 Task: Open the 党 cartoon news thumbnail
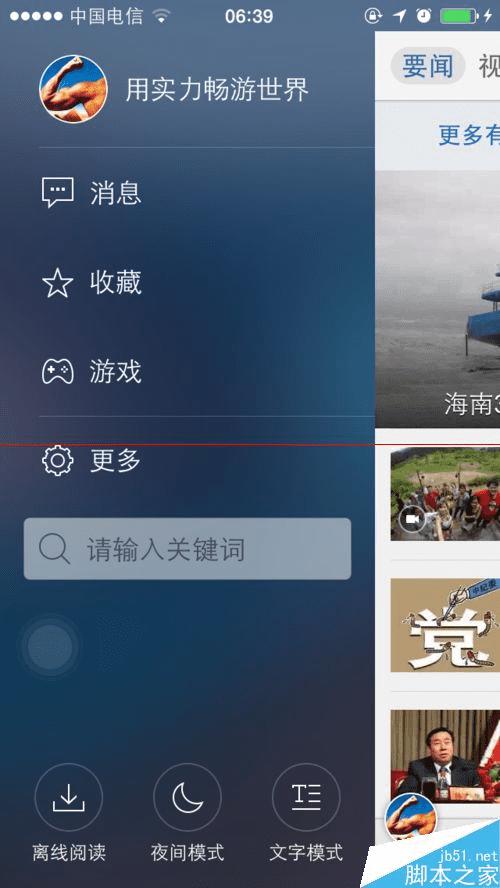click(445, 625)
